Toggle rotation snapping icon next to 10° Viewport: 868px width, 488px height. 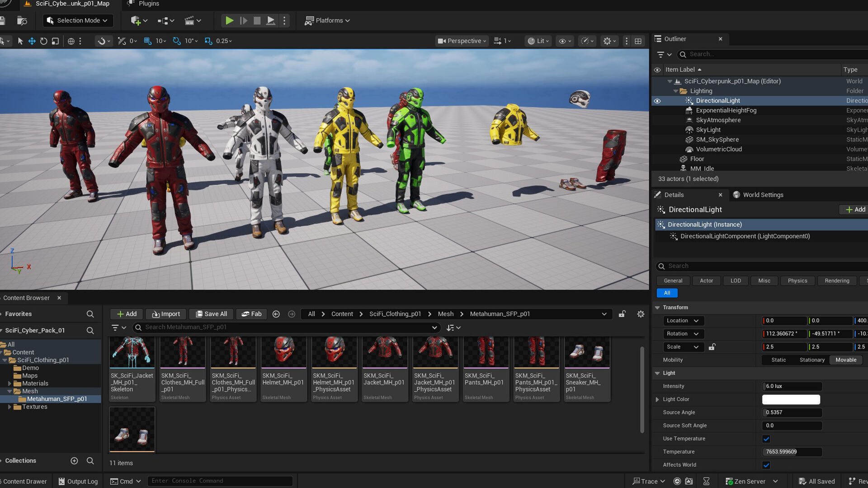pos(177,41)
